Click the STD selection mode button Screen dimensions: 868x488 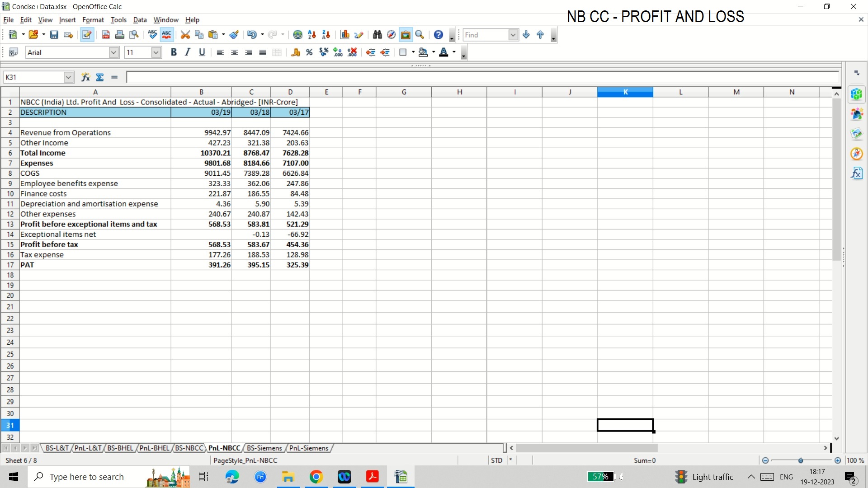pyautogui.click(x=496, y=460)
